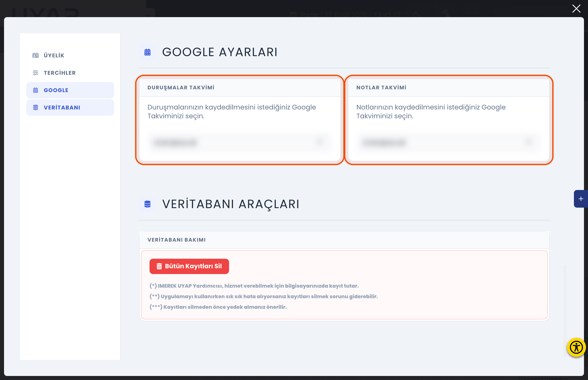Select the Google sidebar item

coord(70,90)
